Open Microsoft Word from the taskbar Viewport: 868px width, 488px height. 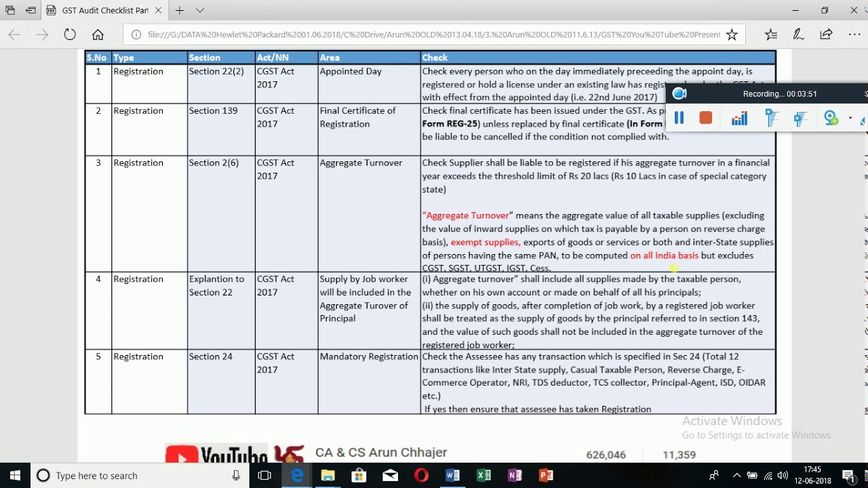(453, 476)
